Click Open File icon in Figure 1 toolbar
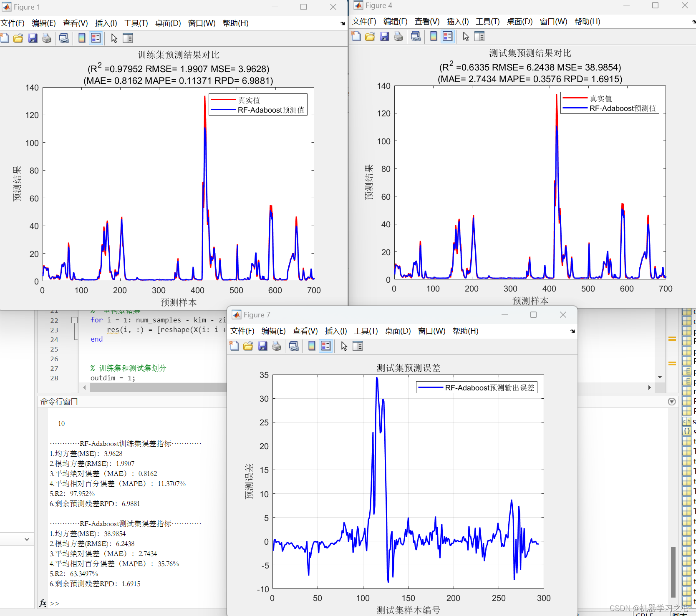The height and width of the screenshot is (616, 696). click(18, 38)
